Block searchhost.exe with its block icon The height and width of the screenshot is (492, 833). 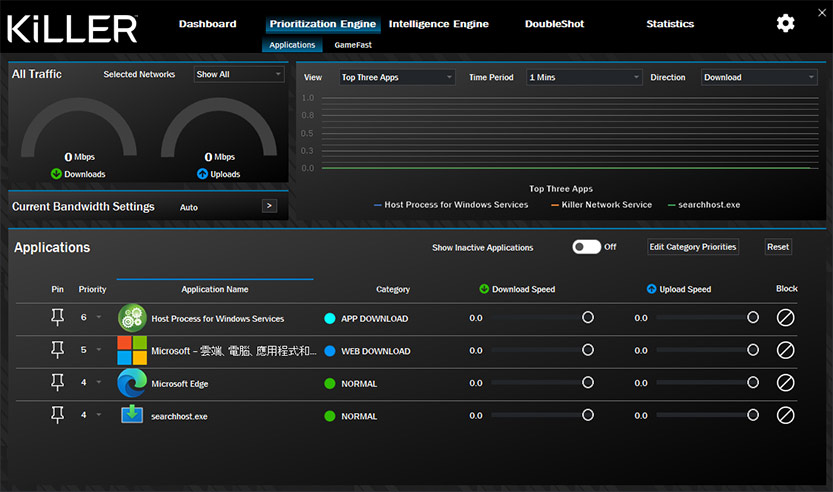coord(786,415)
